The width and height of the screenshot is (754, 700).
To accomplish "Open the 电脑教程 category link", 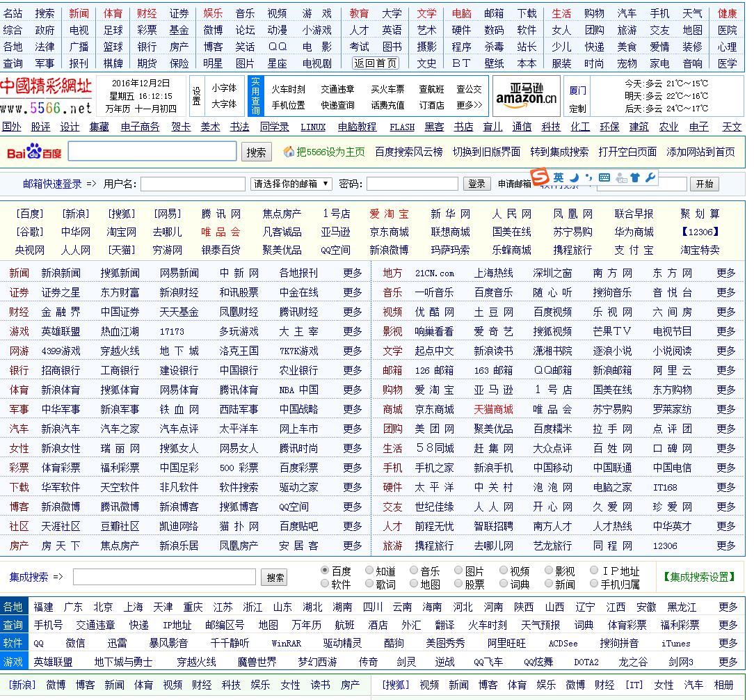I will tap(357, 127).
